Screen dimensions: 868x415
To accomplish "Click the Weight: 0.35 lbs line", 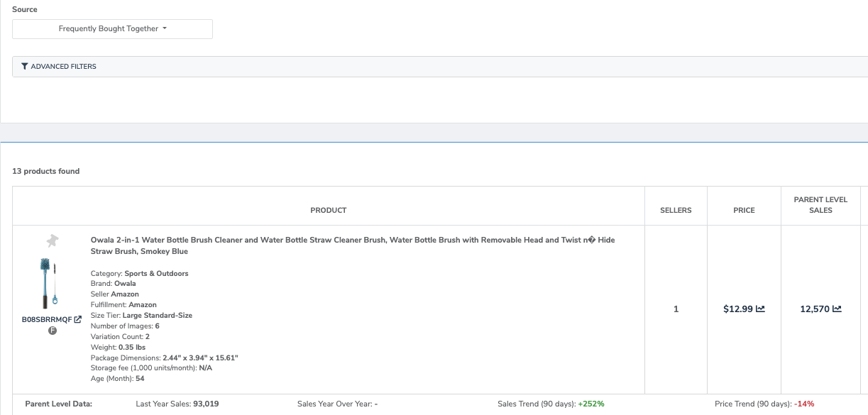I will point(116,347).
